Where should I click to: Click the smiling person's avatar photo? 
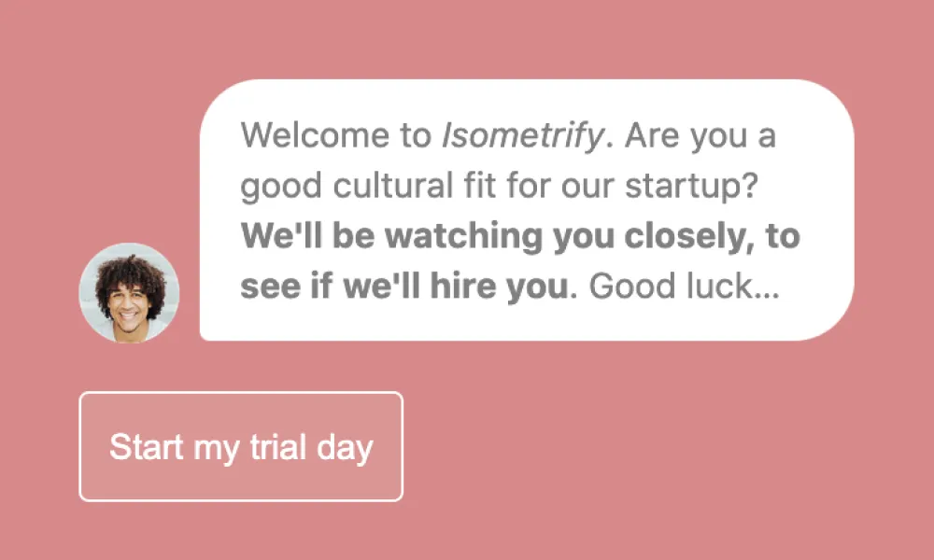(x=129, y=293)
